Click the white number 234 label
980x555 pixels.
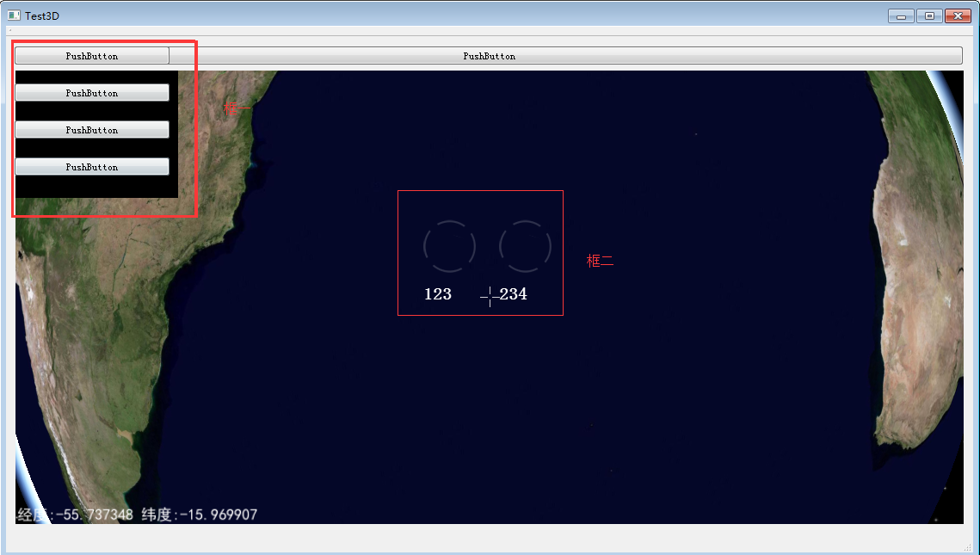pyautogui.click(x=513, y=293)
